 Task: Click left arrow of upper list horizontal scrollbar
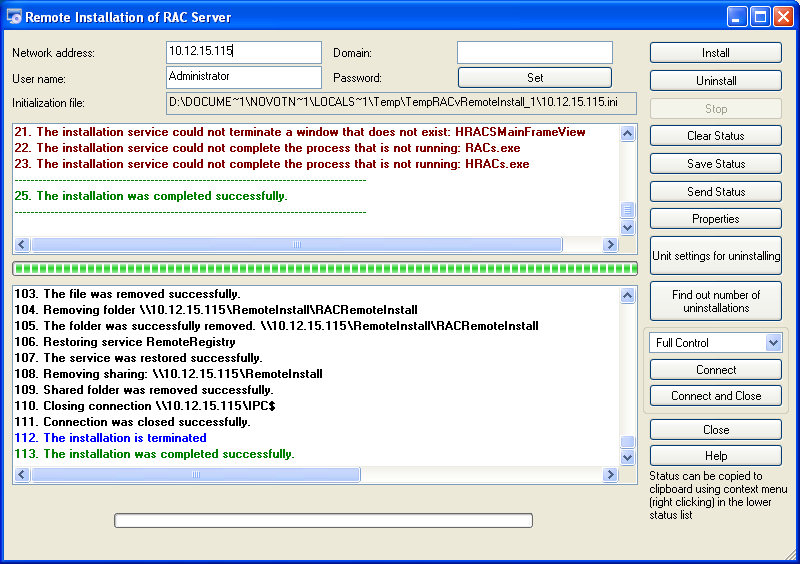pos(21,244)
